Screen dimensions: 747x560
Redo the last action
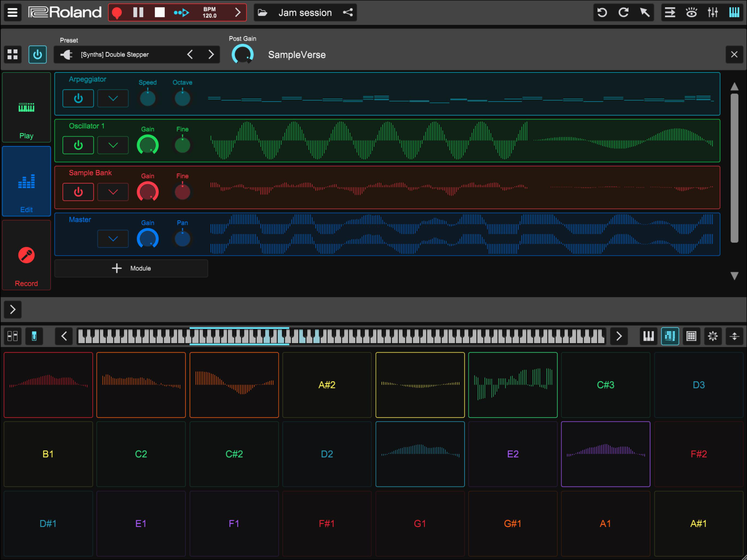pyautogui.click(x=623, y=13)
